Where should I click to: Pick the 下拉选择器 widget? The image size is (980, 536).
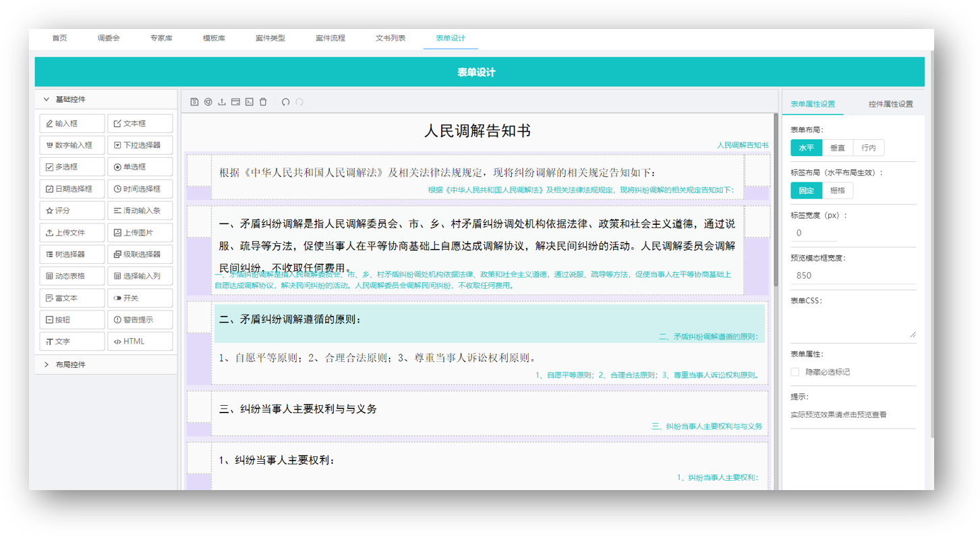point(140,145)
